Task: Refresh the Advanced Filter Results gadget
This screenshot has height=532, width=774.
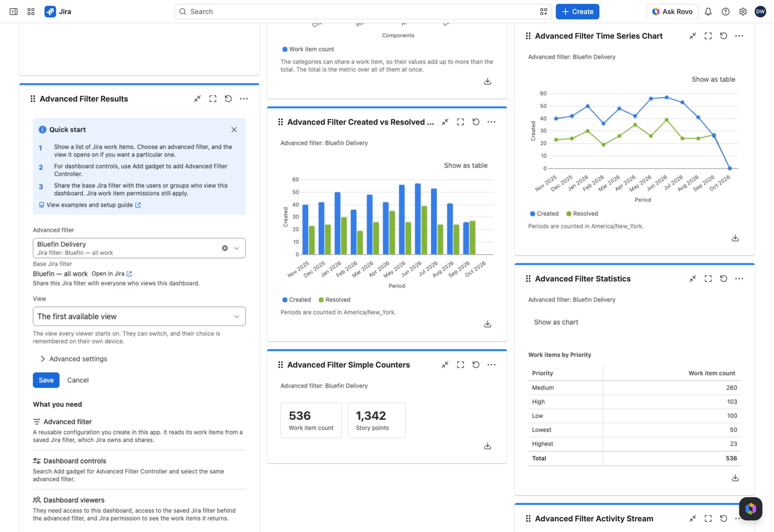Action: [x=228, y=99]
